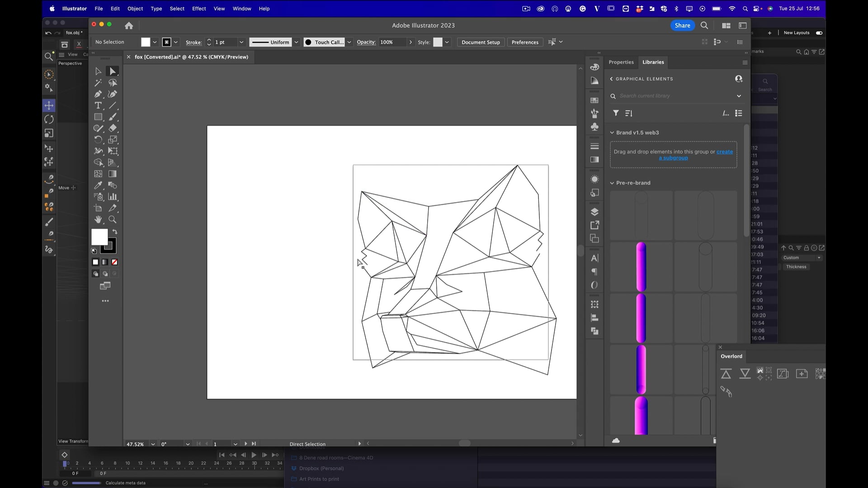Viewport: 868px width, 488px height.
Task: Open the Effect menu
Action: 199,9
